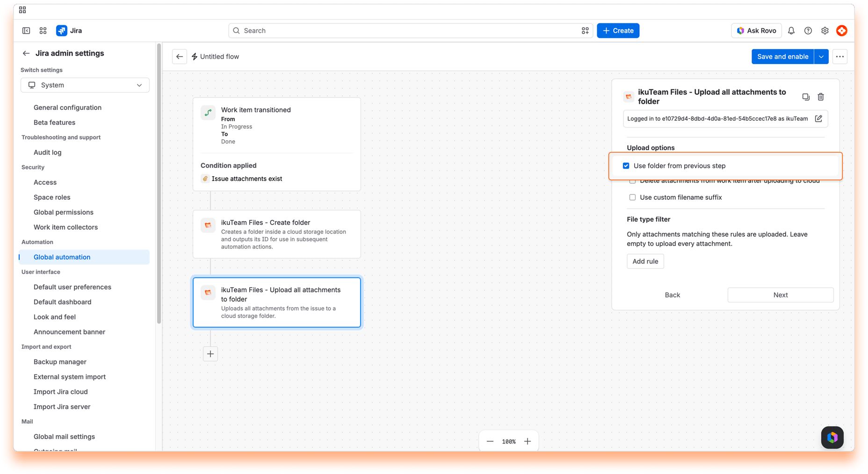The height and width of the screenshot is (474, 868).
Task: Click the lightning bolt flow icon
Action: pyautogui.click(x=195, y=57)
